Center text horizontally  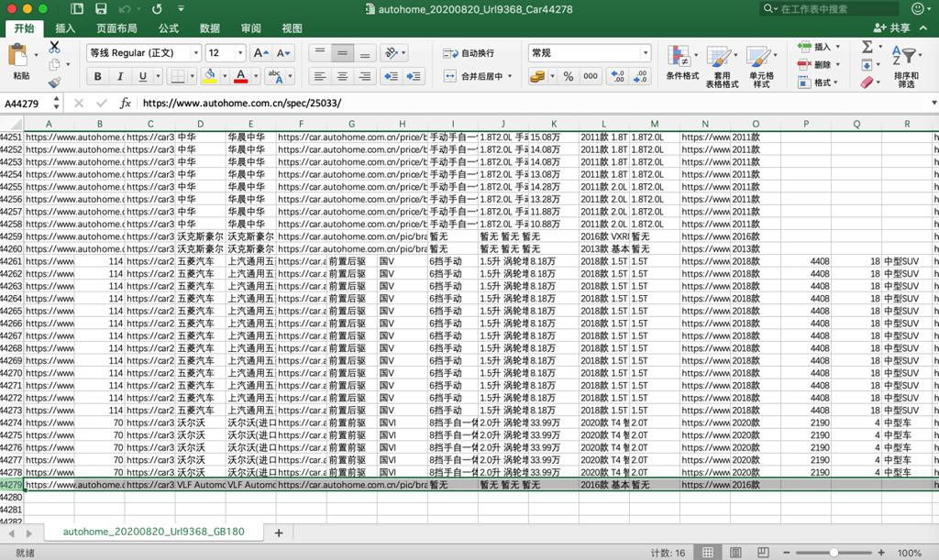tap(342, 76)
